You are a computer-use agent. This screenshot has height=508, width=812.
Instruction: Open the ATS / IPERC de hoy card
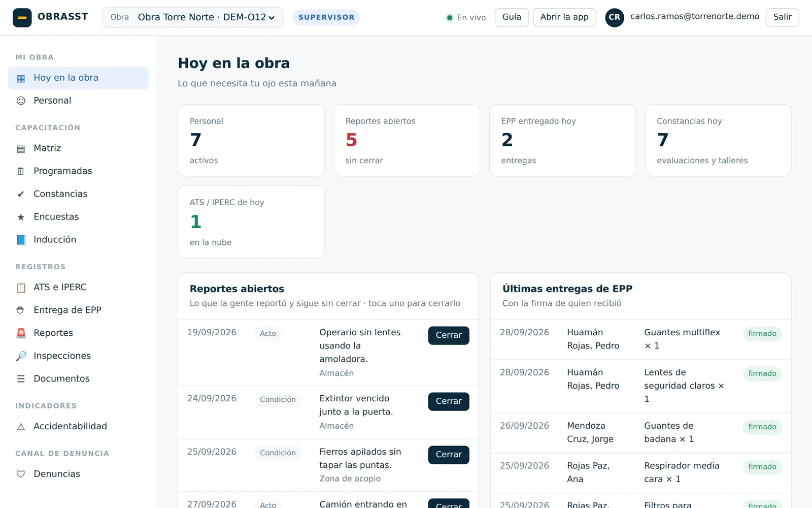pyautogui.click(x=251, y=222)
